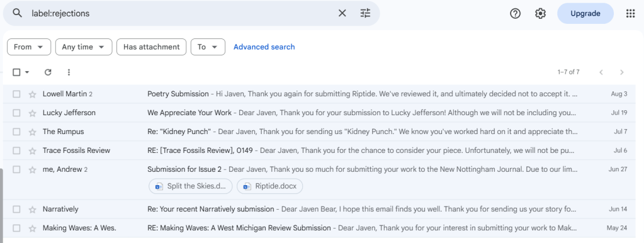This screenshot has width=644, height=243.
Task: Tick the select-all checkbox
Action: point(16,72)
